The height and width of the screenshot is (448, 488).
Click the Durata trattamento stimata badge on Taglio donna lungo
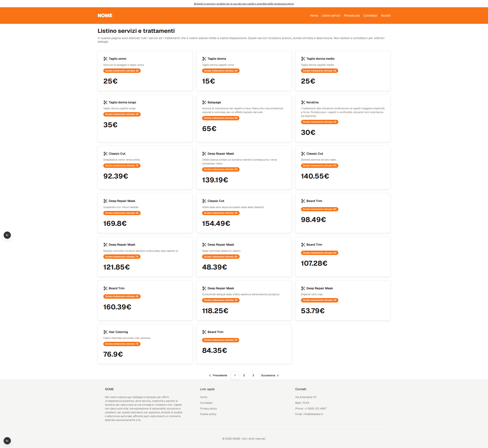122,114
